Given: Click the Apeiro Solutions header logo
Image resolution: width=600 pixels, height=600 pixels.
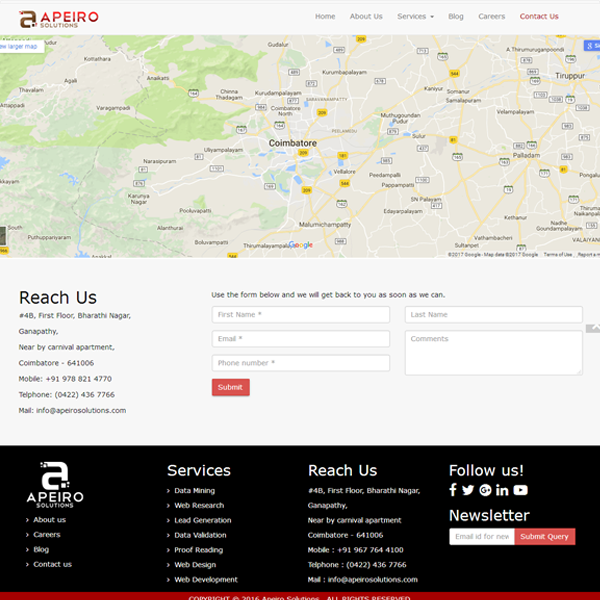Looking at the screenshot, I should [59, 19].
